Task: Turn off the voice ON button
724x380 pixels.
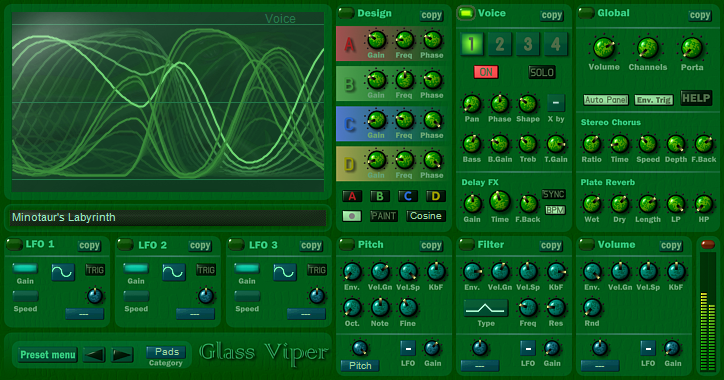Action: click(486, 72)
